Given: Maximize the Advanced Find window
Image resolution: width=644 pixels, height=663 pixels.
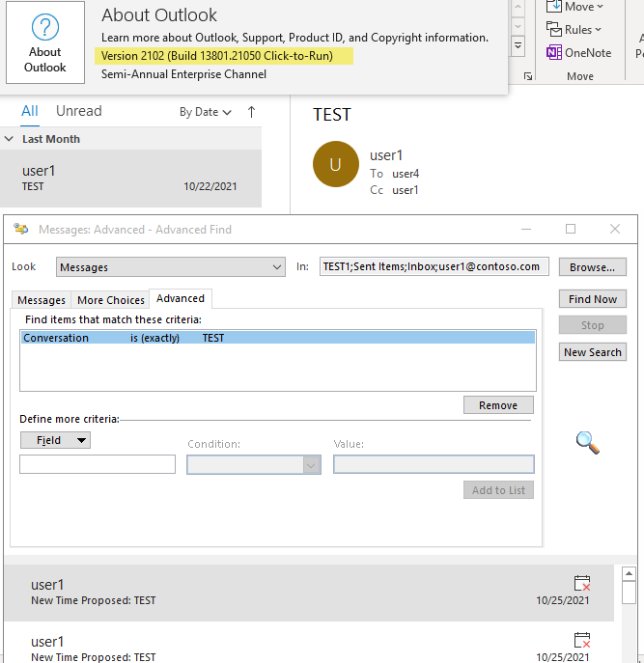Looking at the screenshot, I should coord(571,229).
